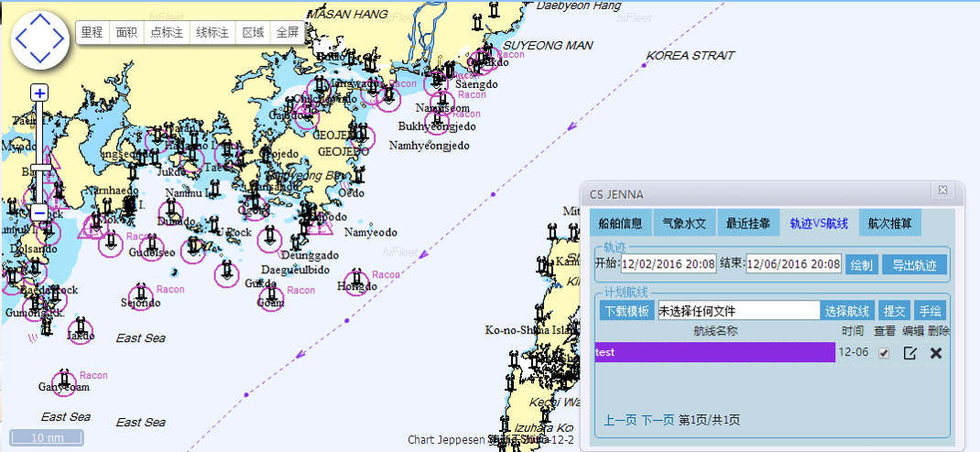Select the 面积 area measuring tool
Viewport: 980px width, 452px height.
click(126, 33)
